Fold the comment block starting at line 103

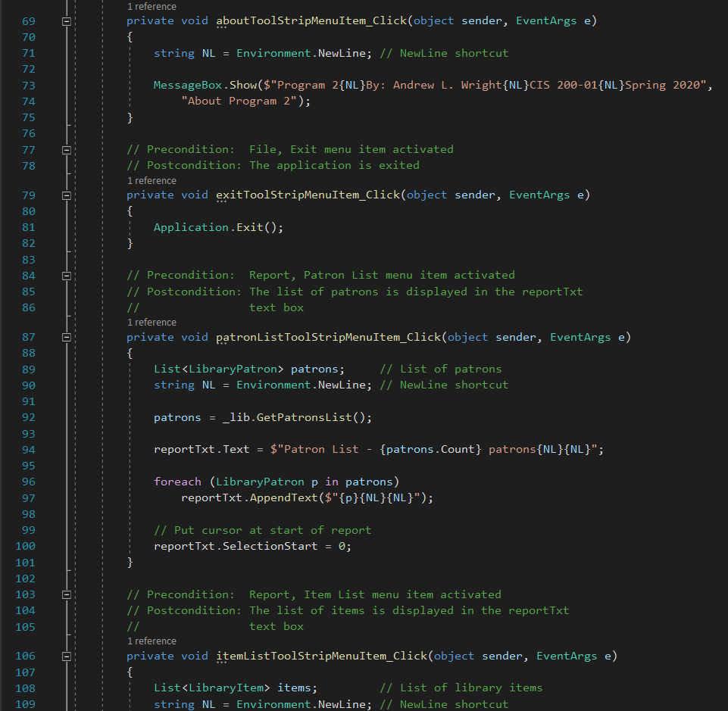click(67, 595)
